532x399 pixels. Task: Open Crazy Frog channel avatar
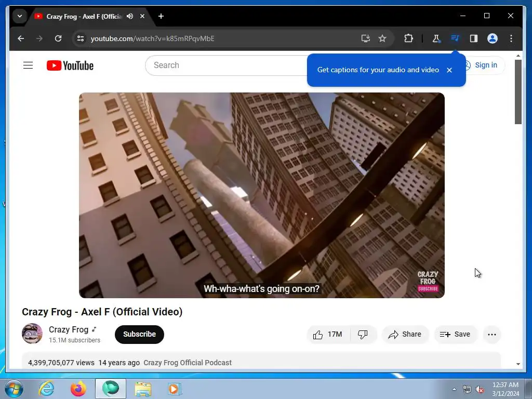32,334
